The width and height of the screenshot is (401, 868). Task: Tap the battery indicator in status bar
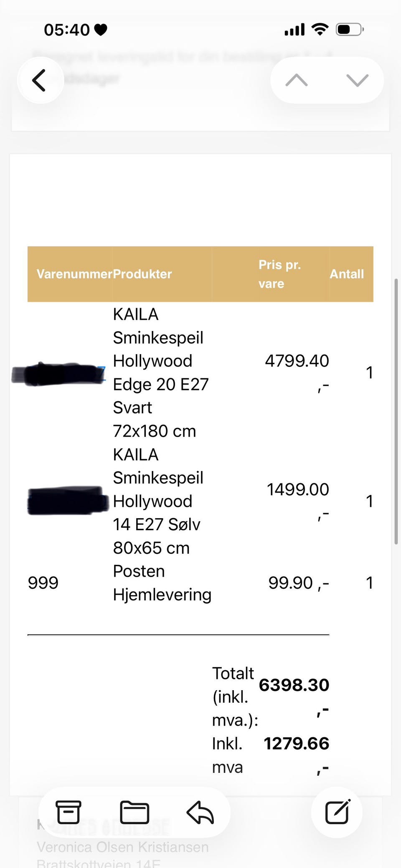(x=350, y=30)
